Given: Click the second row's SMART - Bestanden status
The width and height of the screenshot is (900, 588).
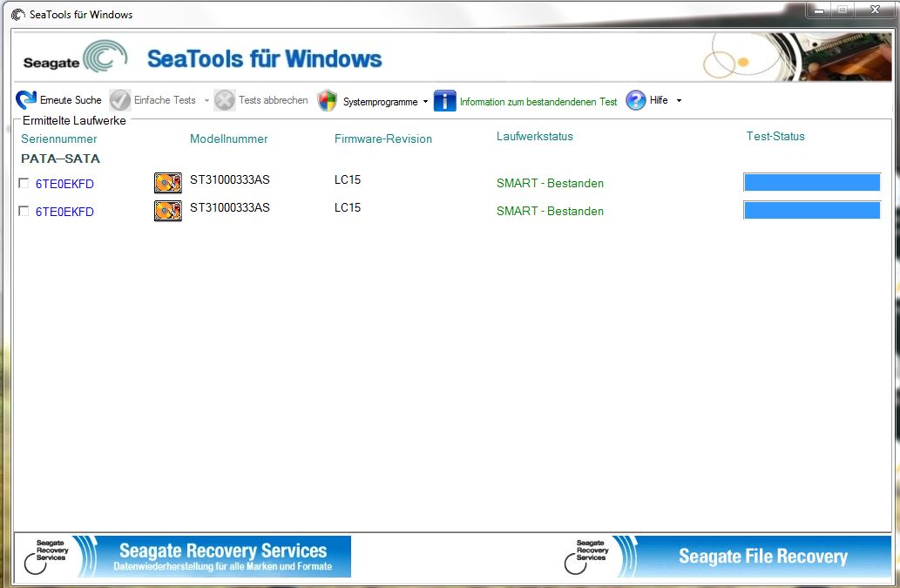Looking at the screenshot, I should (x=550, y=211).
